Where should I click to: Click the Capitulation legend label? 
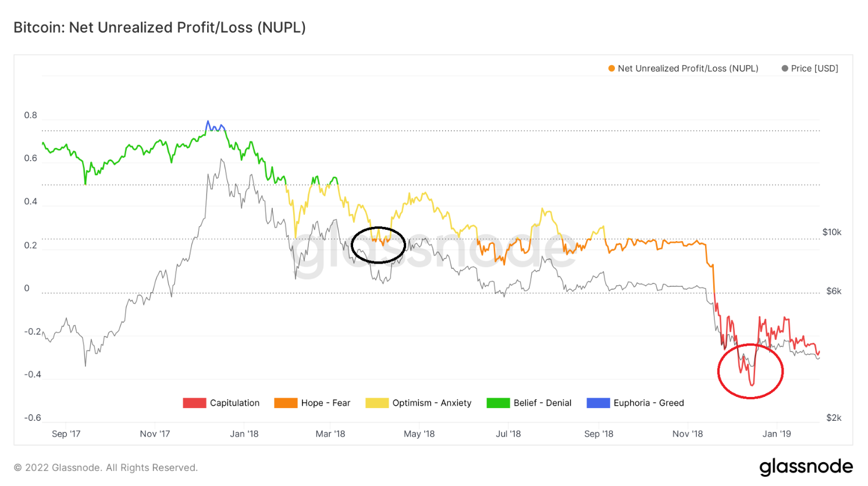click(234, 403)
